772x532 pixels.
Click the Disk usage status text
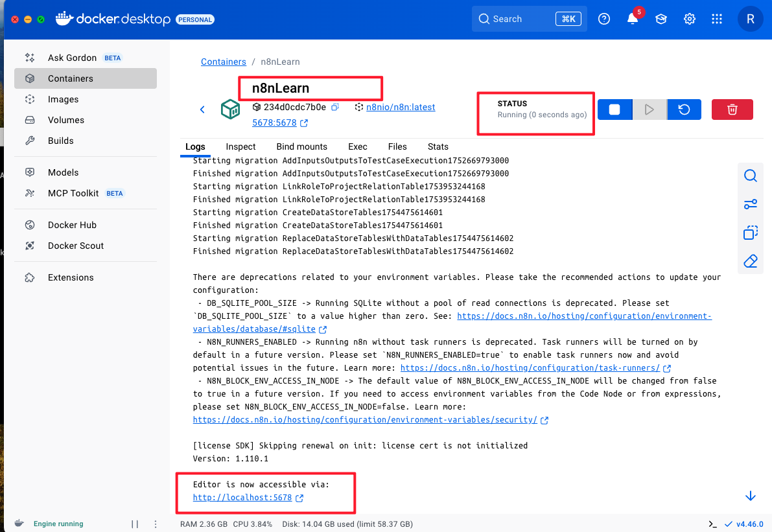pyautogui.click(x=347, y=524)
